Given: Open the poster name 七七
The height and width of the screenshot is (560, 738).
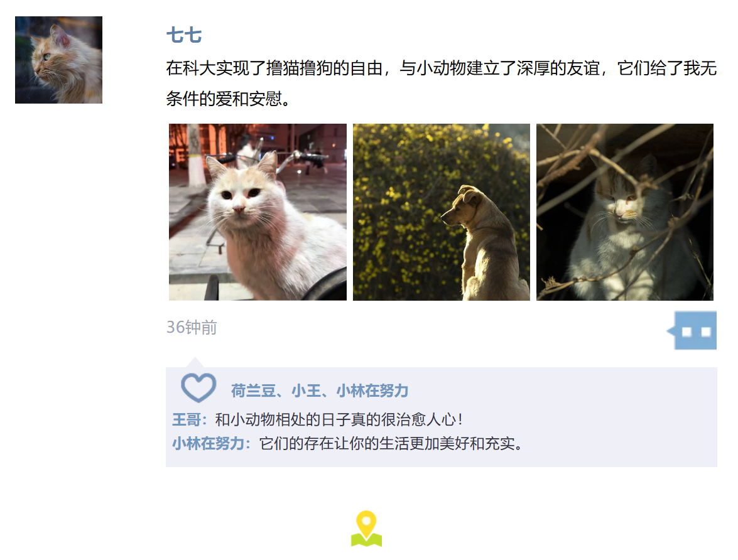Looking at the screenshot, I should pyautogui.click(x=184, y=35).
